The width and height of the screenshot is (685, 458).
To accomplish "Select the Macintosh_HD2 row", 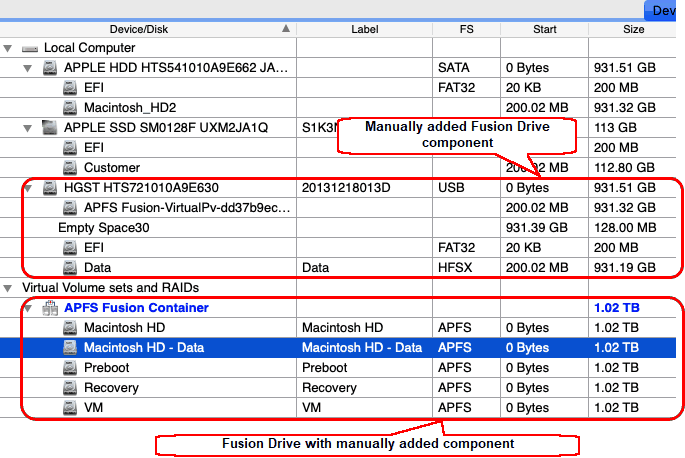I will pos(338,108).
